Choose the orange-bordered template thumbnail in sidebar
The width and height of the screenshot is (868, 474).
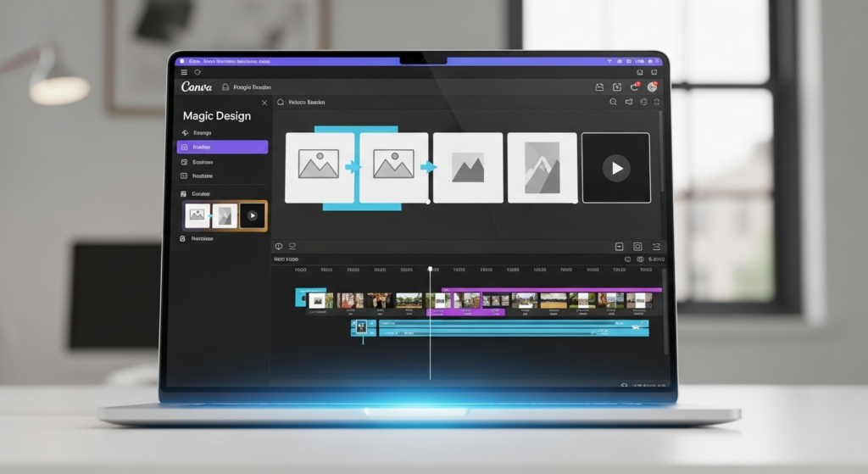tap(225, 215)
